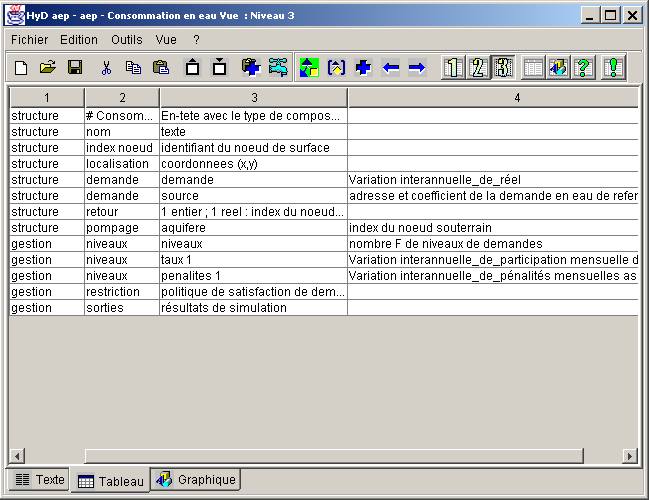Click the clipboard with blue plus icon
Screen dimensions: 649x500
tap(251, 67)
